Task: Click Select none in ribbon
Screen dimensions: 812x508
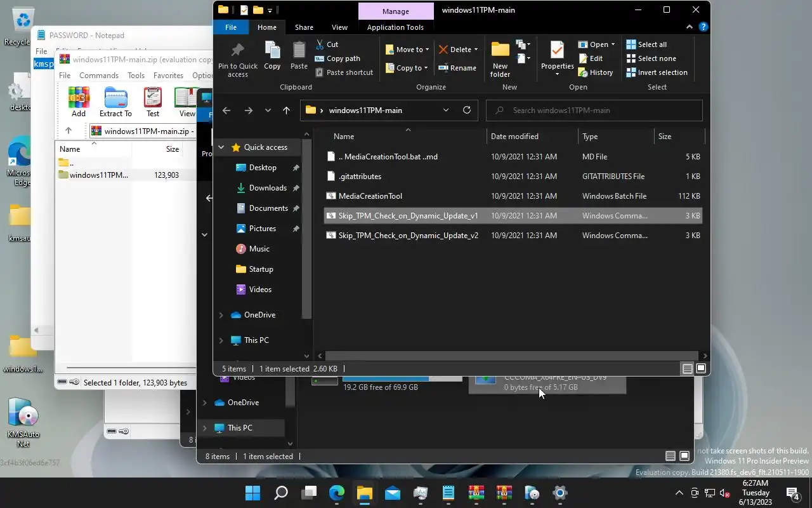Action: (x=651, y=58)
